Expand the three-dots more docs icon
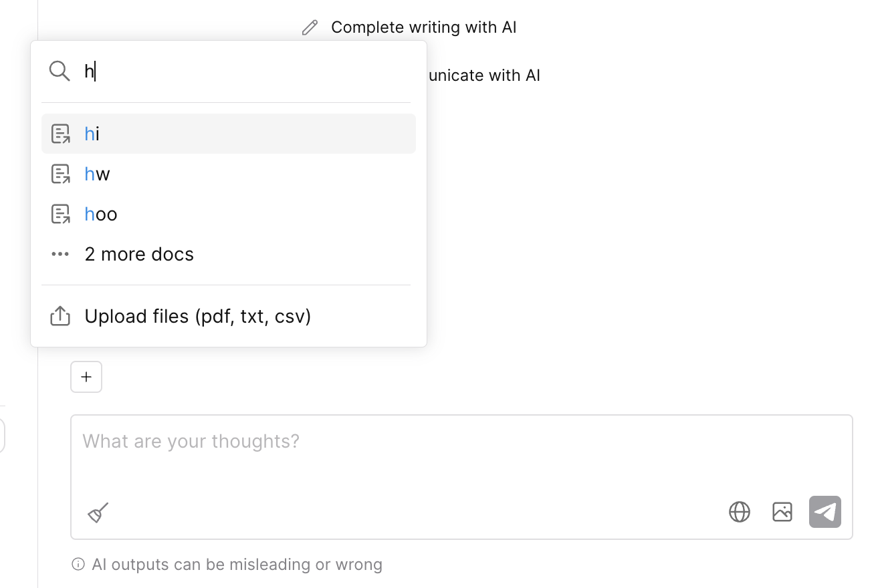The image size is (876, 588). [x=60, y=255]
